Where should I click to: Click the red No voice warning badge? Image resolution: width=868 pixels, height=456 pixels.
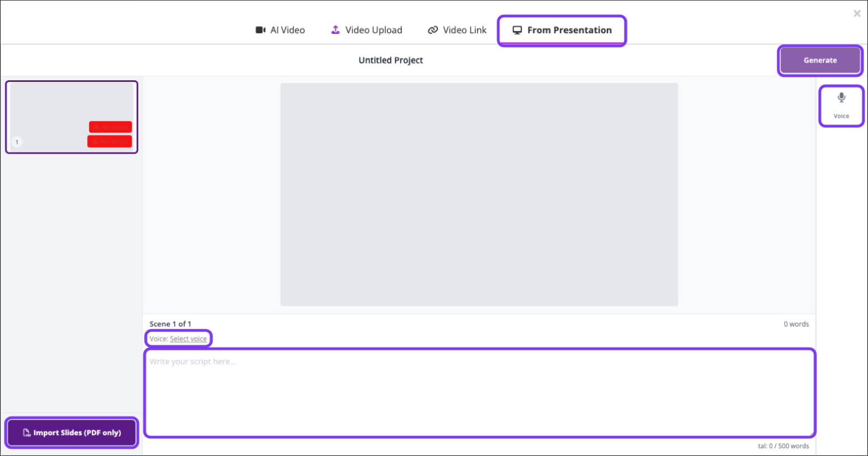[111, 127]
